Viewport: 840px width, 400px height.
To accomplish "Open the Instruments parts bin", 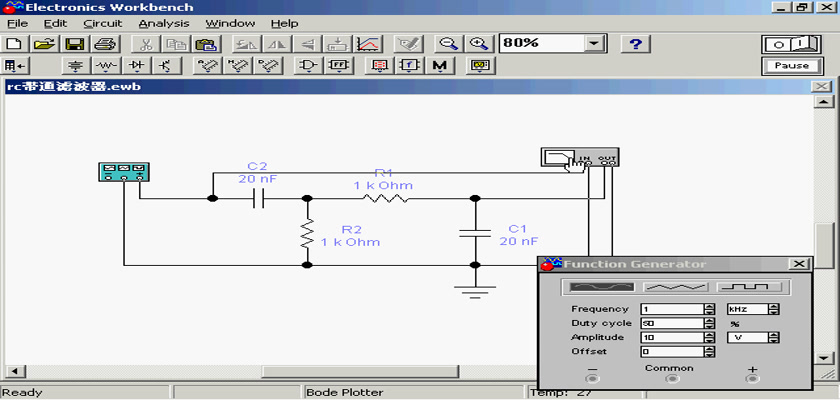I will point(479,66).
